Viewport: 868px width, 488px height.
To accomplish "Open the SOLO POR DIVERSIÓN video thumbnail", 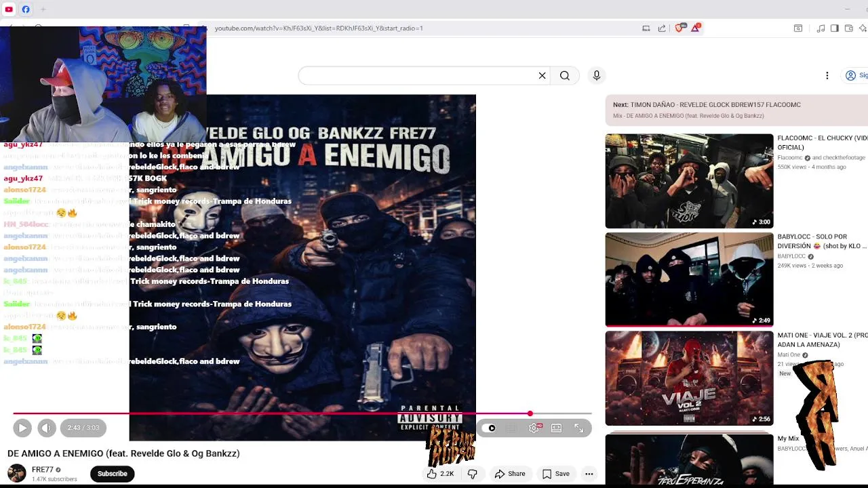I will [x=689, y=279].
